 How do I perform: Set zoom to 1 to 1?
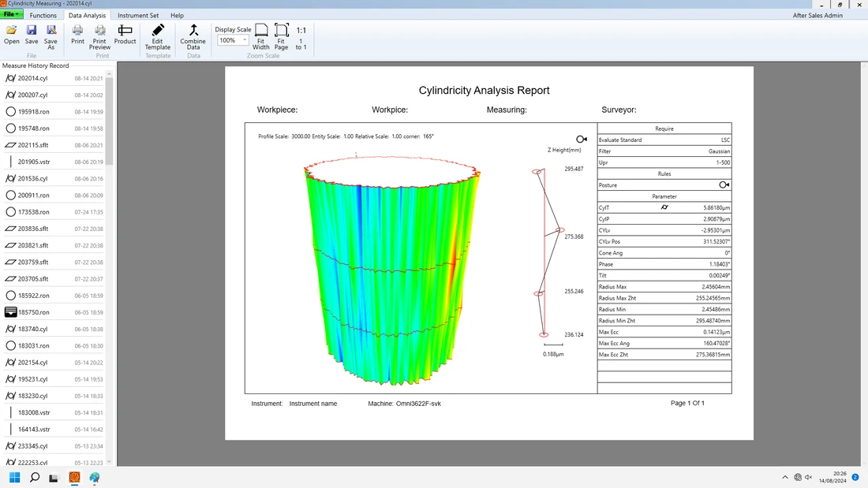pos(301,37)
